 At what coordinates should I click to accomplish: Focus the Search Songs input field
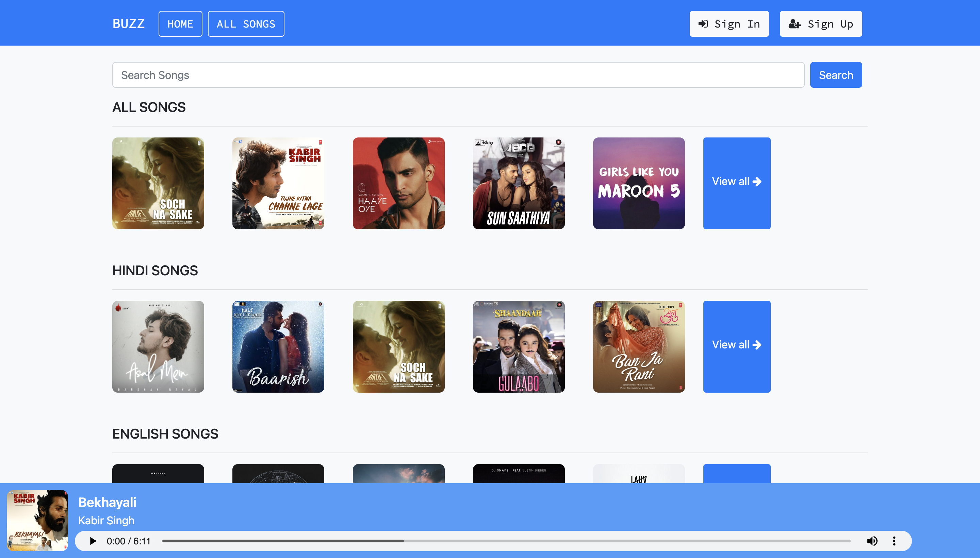[x=458, y=75]
